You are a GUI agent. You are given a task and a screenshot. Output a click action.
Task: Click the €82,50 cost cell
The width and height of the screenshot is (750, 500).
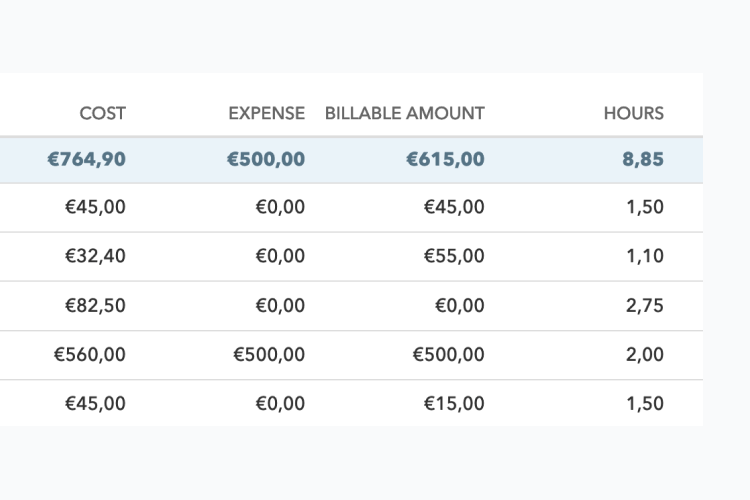(x=95, y=305)
